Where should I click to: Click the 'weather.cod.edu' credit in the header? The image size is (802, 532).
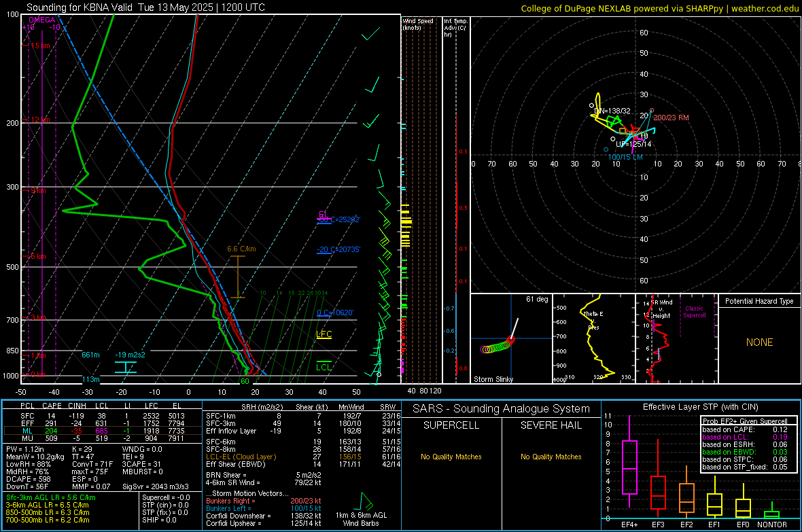click(765, 8)
